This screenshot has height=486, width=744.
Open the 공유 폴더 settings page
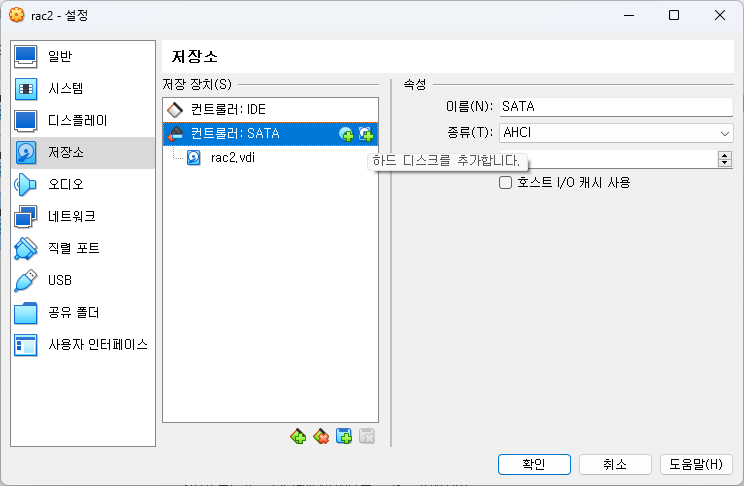83,312
